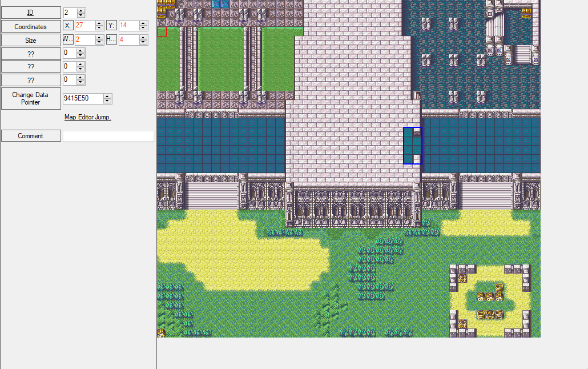Click the Y: label box
This screenshot has height=369, width=588.
(111, 26)
